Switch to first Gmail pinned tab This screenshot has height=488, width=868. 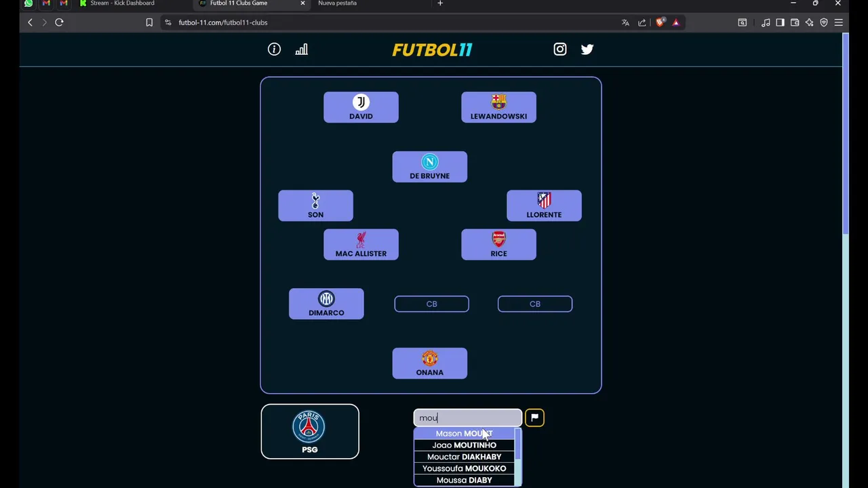(46, 3)
